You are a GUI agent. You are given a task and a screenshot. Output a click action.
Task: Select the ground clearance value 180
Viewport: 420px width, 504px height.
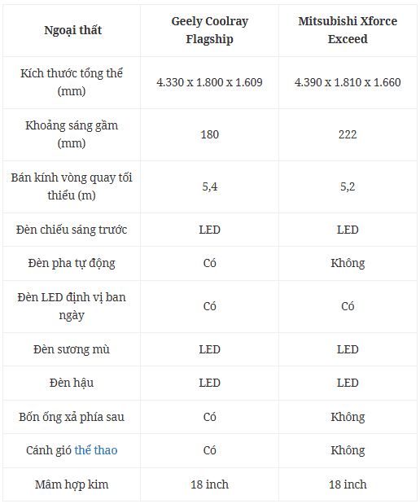click(209, 134)
